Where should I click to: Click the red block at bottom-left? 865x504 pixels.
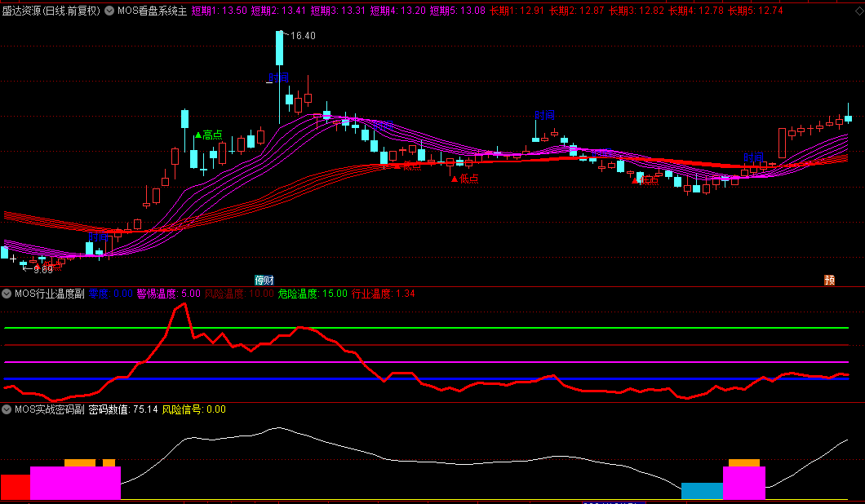coord(15,487)
